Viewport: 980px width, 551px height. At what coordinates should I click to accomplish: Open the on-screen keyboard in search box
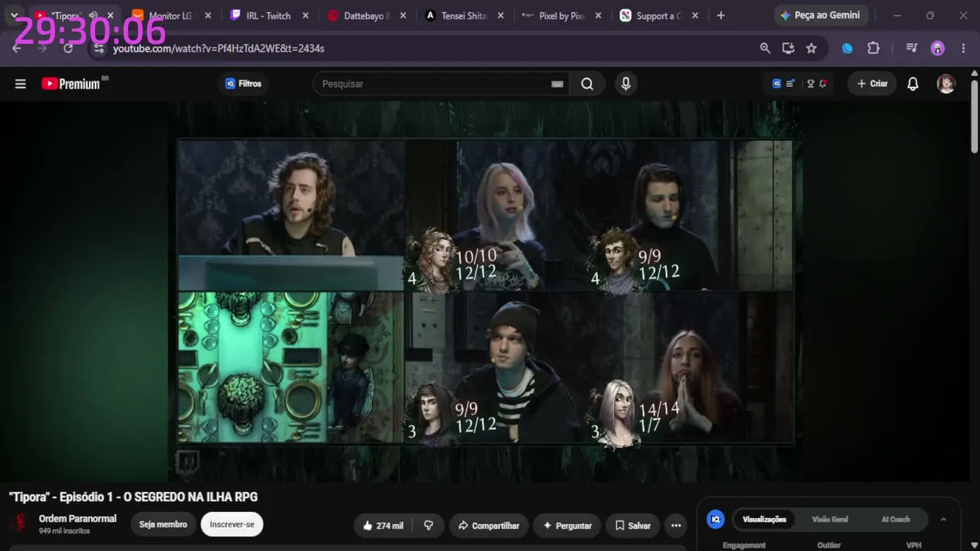[557, 84]
